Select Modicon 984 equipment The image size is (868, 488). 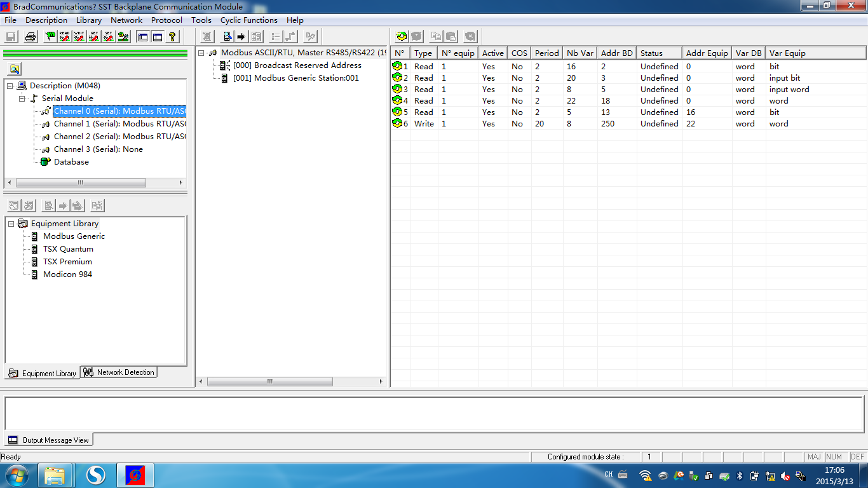67,274
